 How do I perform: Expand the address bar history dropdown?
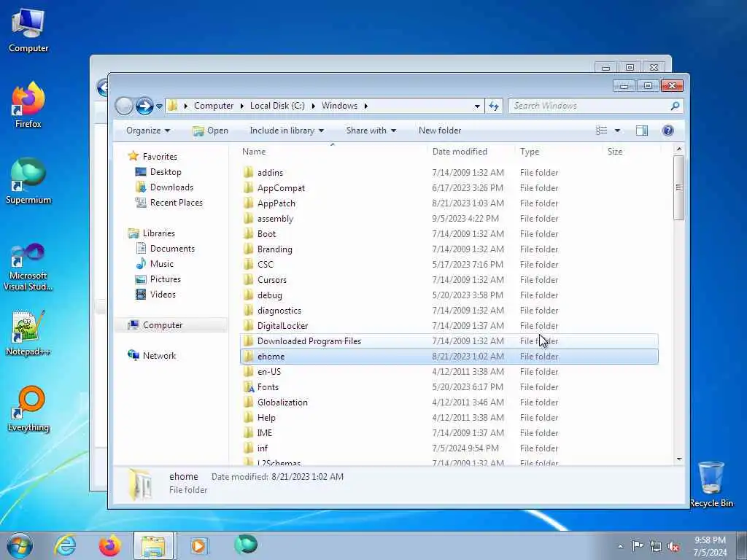477,106
